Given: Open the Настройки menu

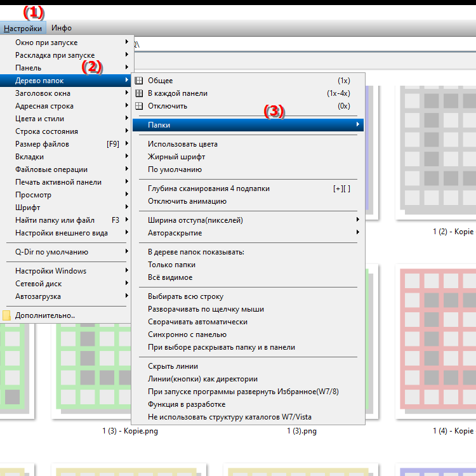Looking at the screenshot, I should pos(23,28).
